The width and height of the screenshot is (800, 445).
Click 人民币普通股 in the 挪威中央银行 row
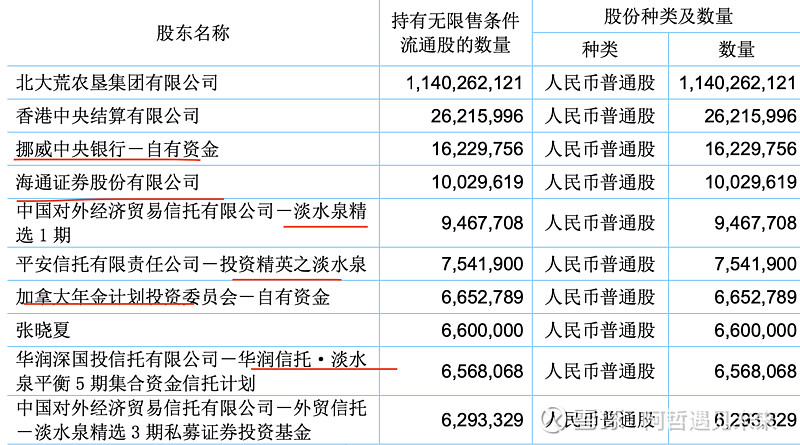pyautogui.click(x=600, y=149)
